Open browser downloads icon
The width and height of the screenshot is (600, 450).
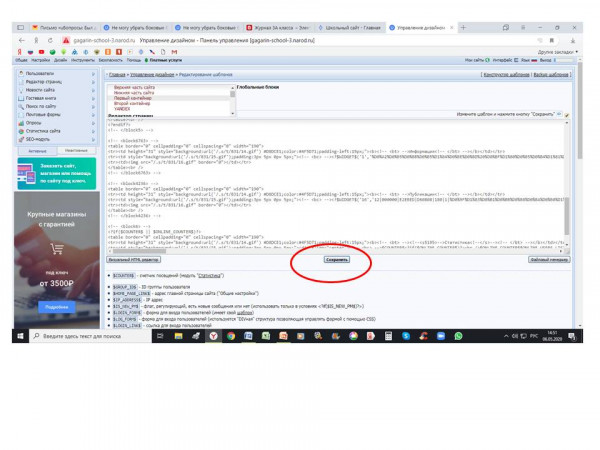coord(572,40)
